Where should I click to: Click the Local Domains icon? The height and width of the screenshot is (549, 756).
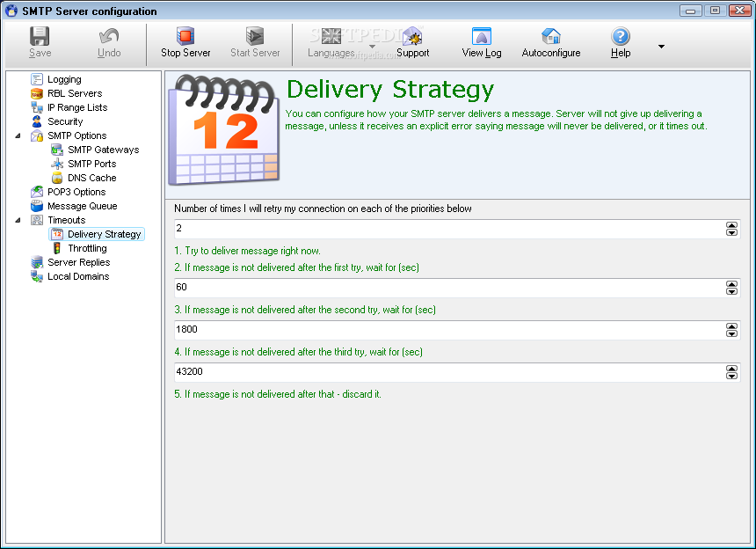pos(37,276)
